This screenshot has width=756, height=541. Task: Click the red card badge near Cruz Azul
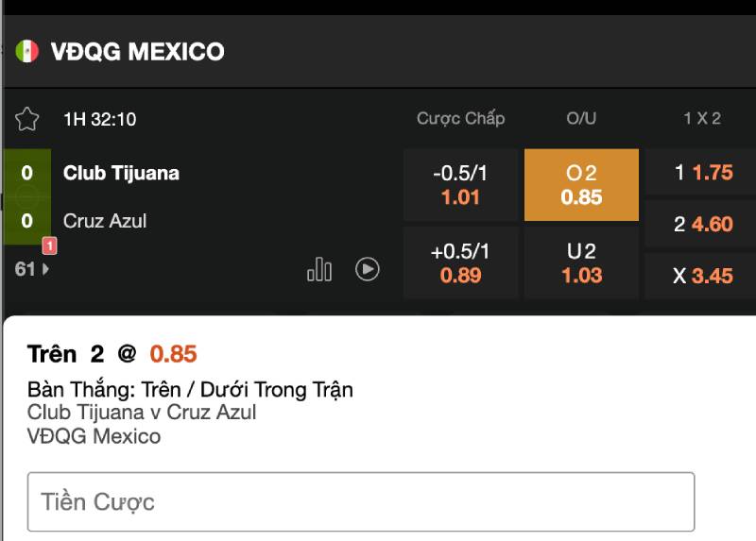[x=50, y=246]
